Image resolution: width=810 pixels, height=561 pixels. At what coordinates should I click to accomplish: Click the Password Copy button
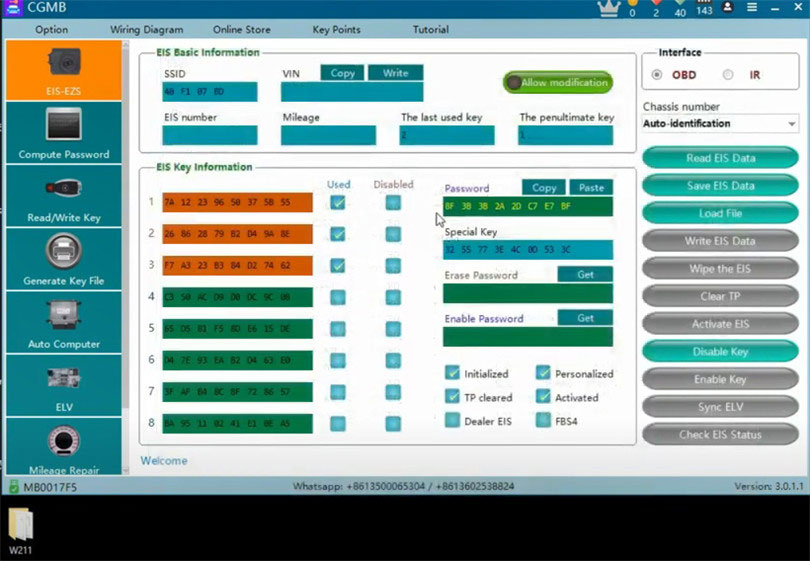(544, 188)
